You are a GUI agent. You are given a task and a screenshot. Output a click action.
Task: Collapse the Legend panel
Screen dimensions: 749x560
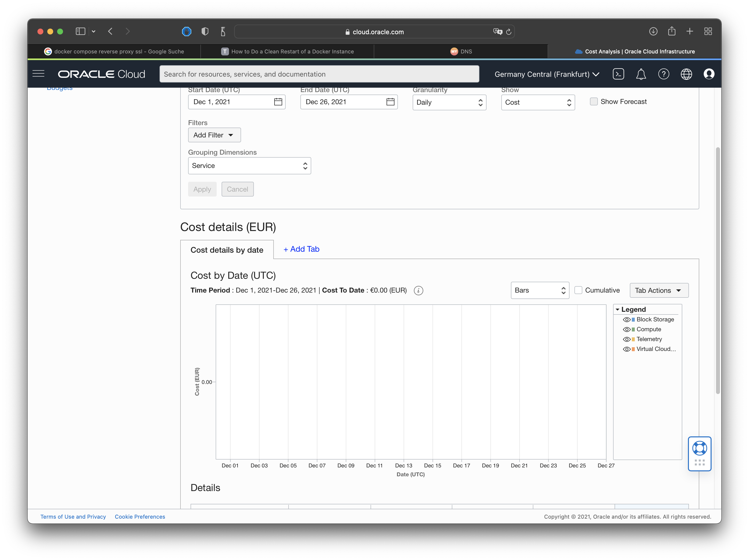(x=617, y=310)
